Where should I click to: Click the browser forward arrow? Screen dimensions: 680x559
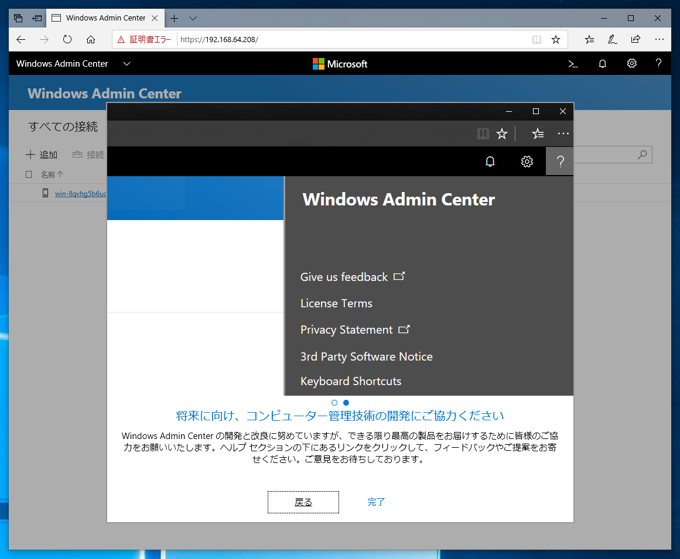tap(44, 40)
